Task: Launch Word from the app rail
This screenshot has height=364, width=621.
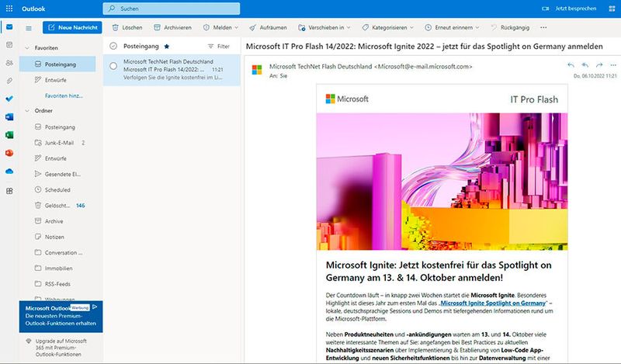Action: pos(9,117)
